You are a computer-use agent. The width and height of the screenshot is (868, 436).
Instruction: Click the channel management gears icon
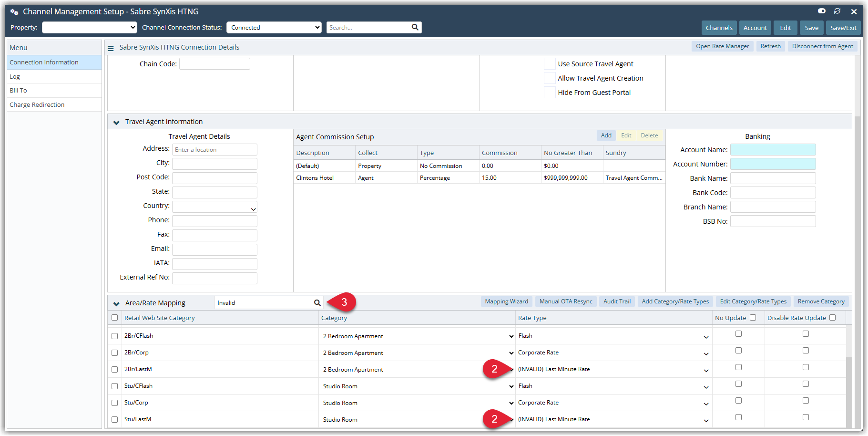[14, 12]
